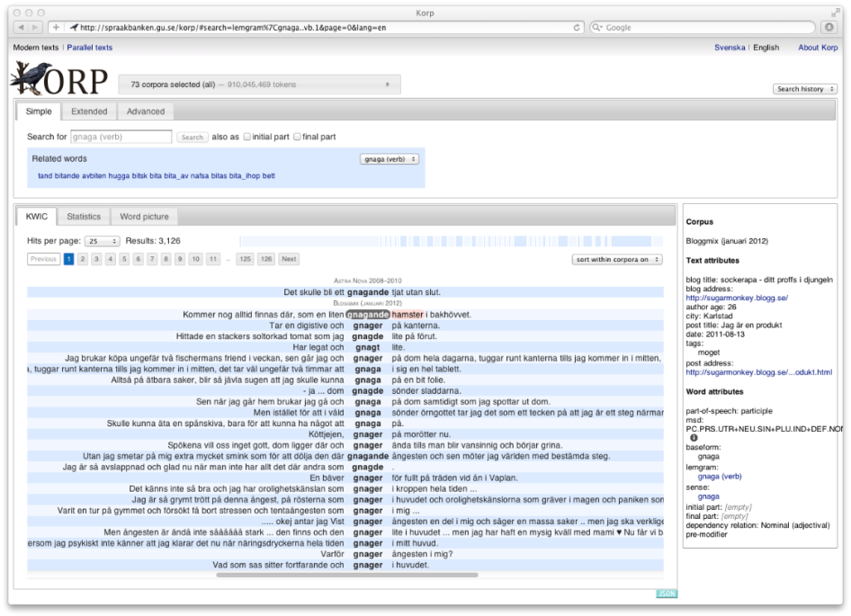Click related word 'hugga'
Image resolution: width=851 pixels, height=616 pixels.
(x=119, y=176)
